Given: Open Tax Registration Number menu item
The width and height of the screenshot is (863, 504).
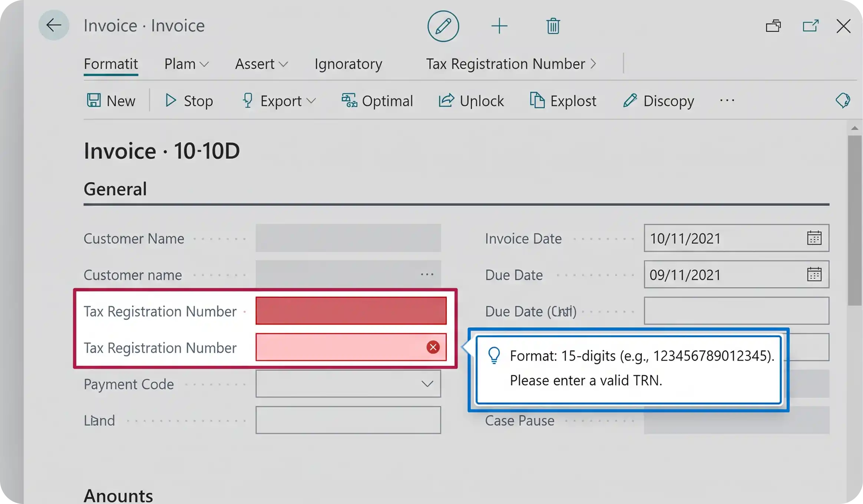Looking at the screenshot, I should [x=505, y=64].
